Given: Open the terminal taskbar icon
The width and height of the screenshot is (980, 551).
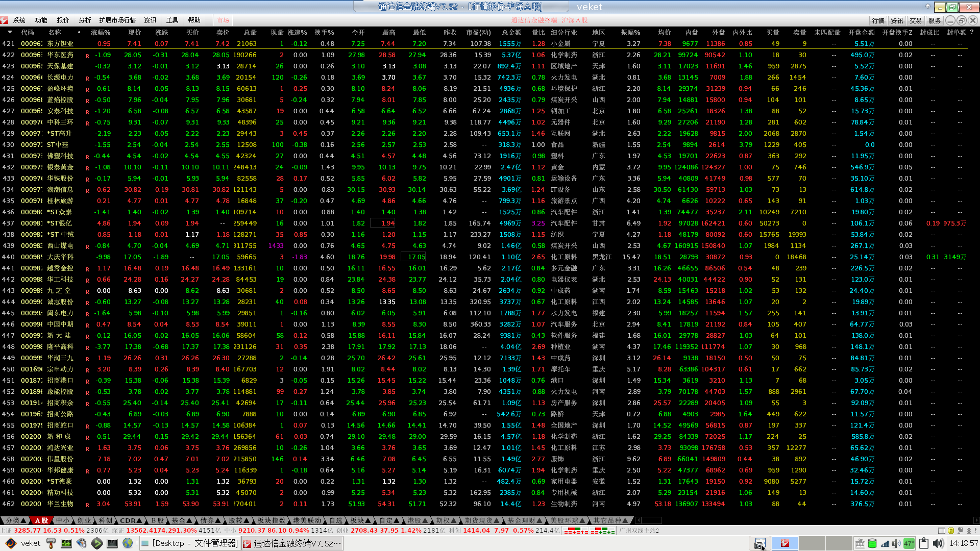Looking at the screenshot, I should pyautogui.click(x=112, y=543).
